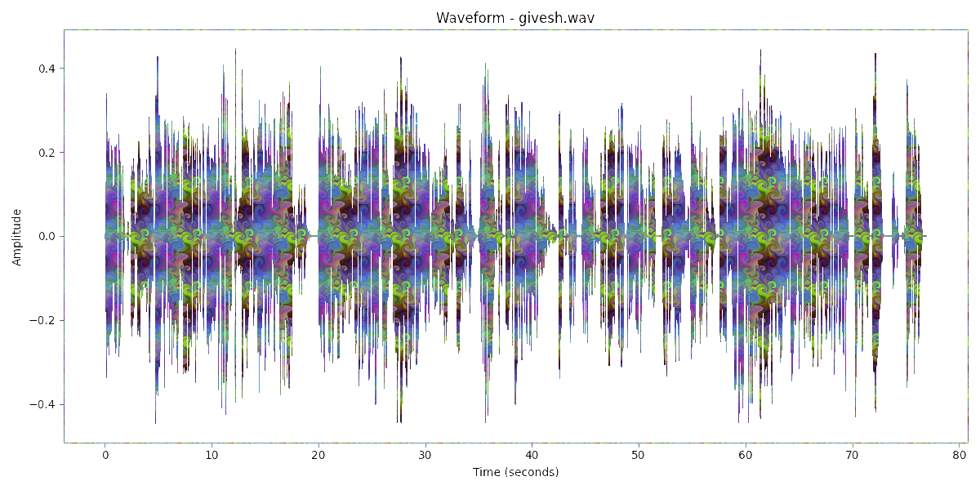Click the 0.4 amplitude tick label
The image size is (980, 490).
(47, 69)
